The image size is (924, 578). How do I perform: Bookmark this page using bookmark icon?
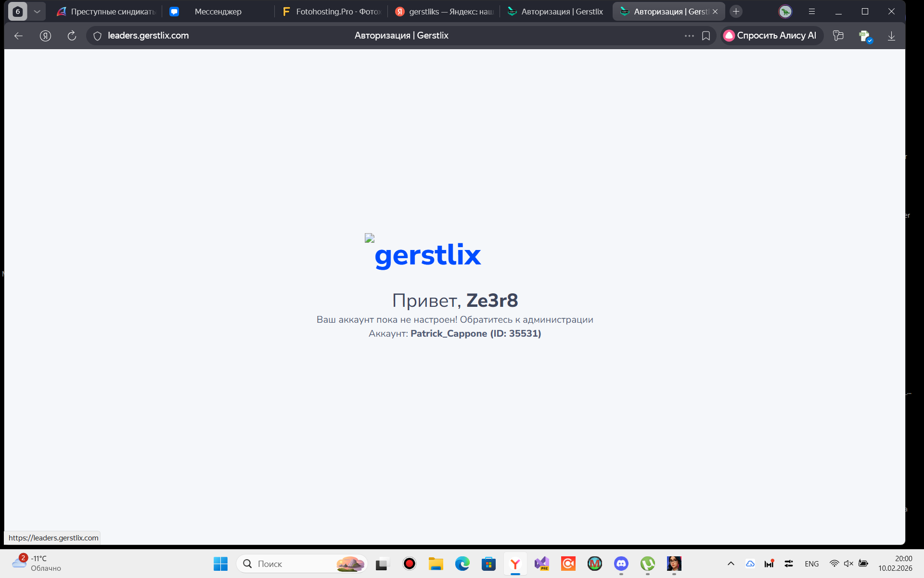pos(706,36)
